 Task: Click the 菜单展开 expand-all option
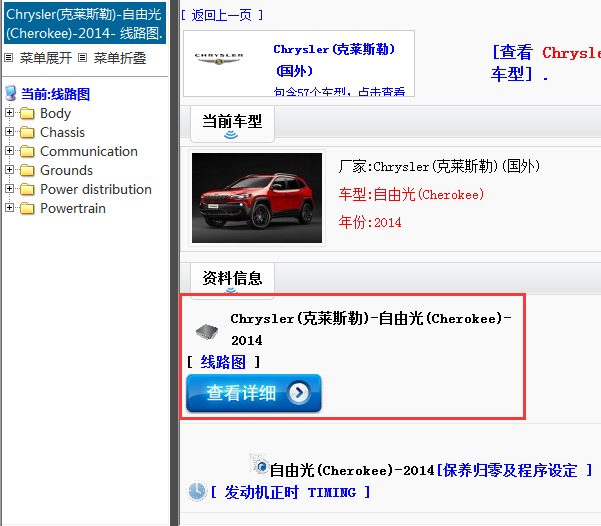pos(46,58)
